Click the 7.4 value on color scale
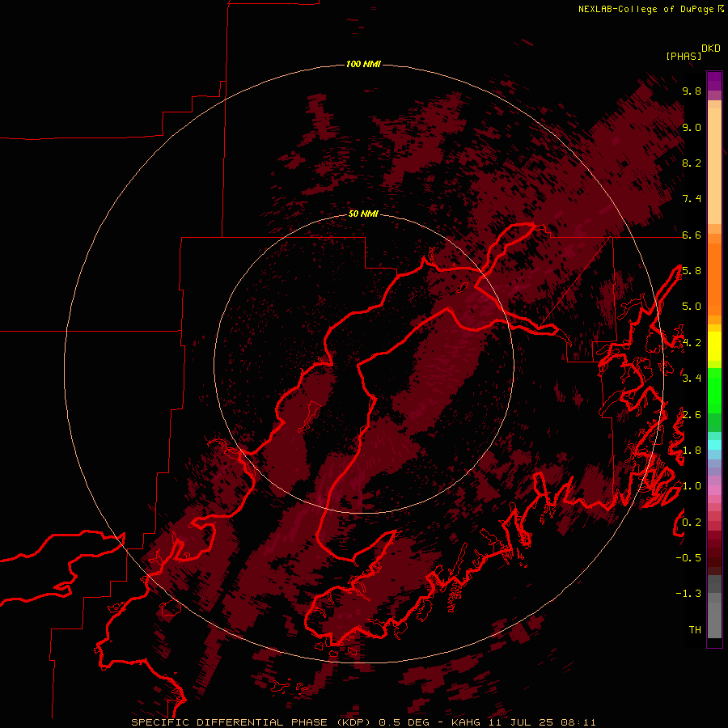 tap(692, 199)
